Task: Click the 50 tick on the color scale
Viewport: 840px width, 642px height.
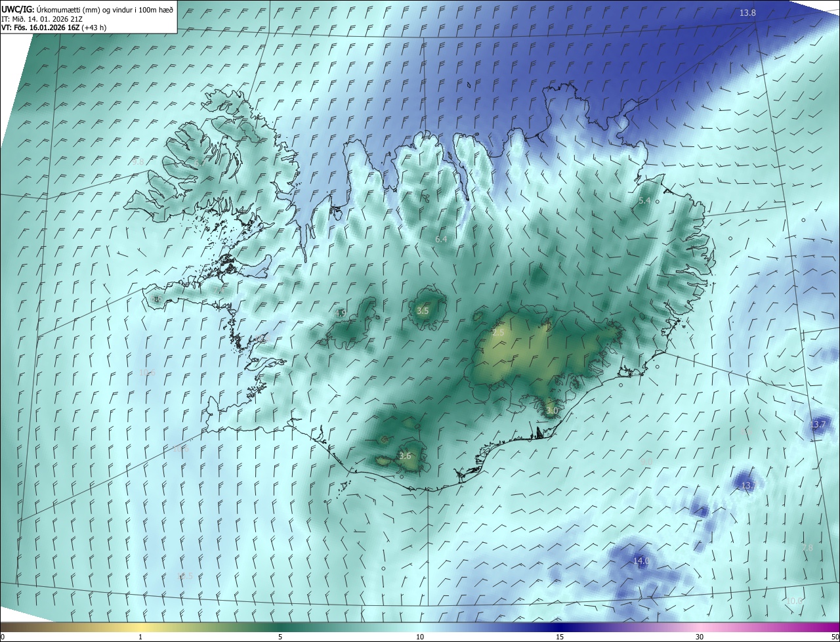Action: [x=835, y=637]
